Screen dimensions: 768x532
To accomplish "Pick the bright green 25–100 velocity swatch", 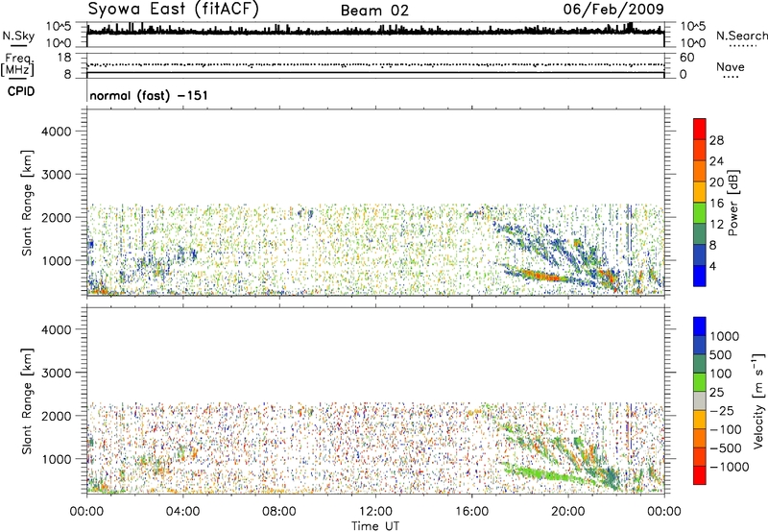I will pos(700,382).
